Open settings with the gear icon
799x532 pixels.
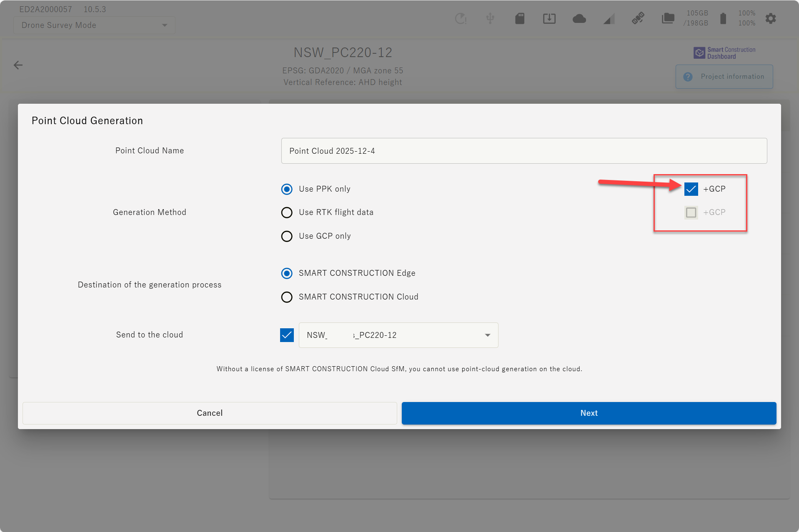pos(771,18)
